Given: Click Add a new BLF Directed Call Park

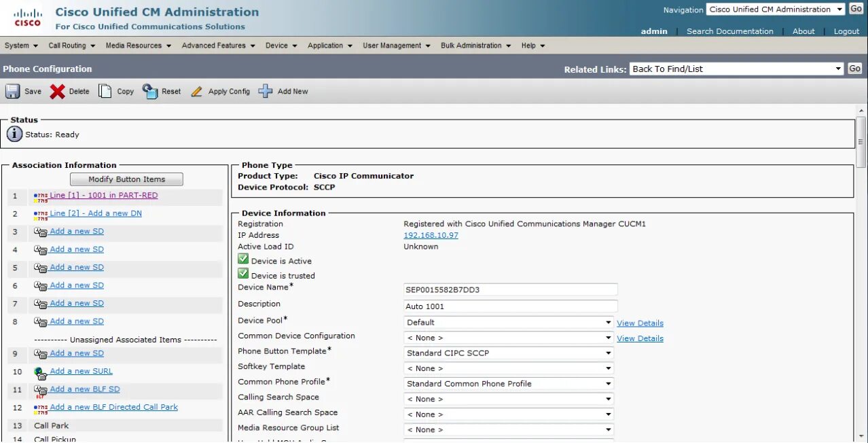Looking at the screenshot, I should pos(114,407).
